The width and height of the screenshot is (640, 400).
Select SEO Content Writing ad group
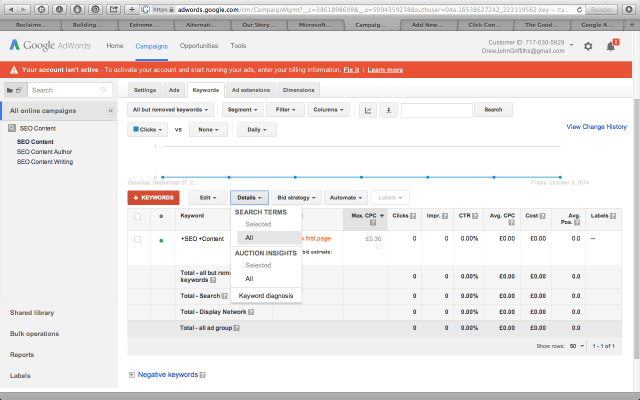click(x=45, y=162)
